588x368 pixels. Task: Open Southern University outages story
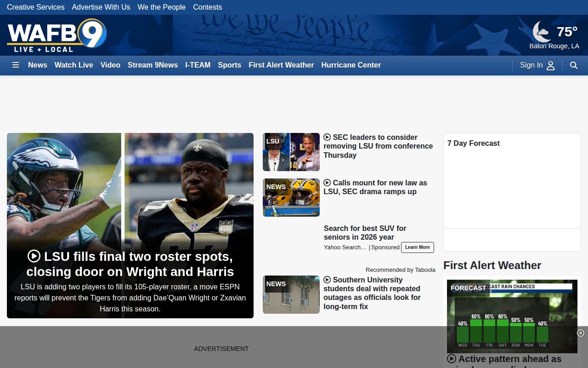[x=372, y=293]
